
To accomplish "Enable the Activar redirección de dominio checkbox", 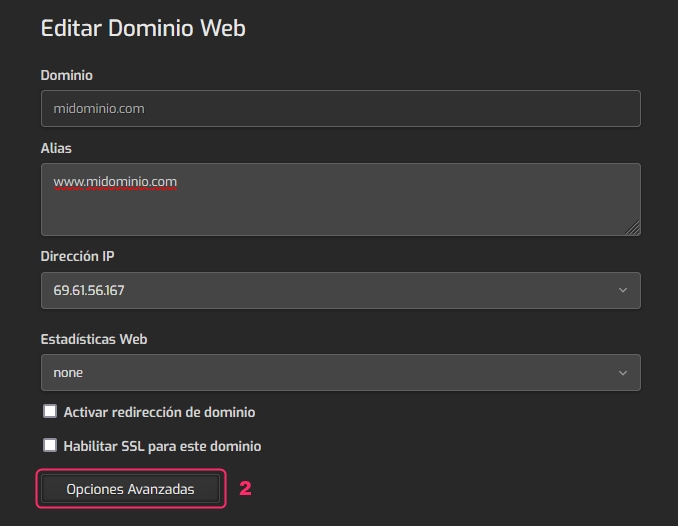I will 50,412.
